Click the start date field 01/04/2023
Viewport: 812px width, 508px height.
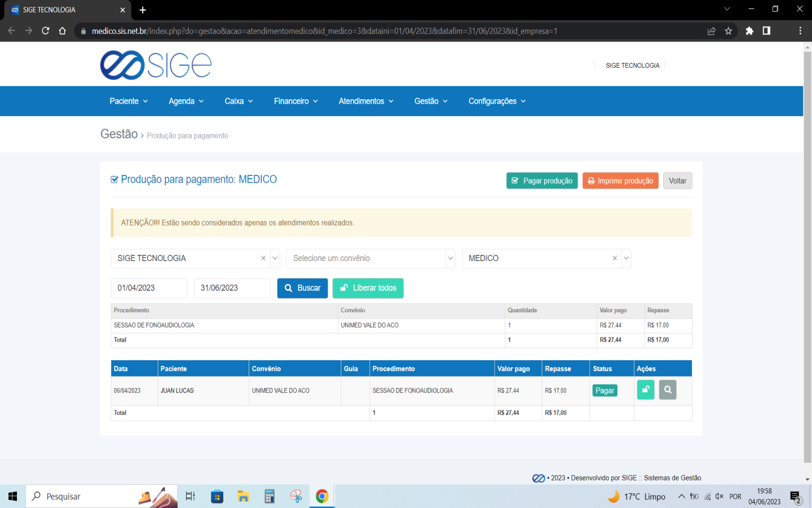[x=149, y=288]
